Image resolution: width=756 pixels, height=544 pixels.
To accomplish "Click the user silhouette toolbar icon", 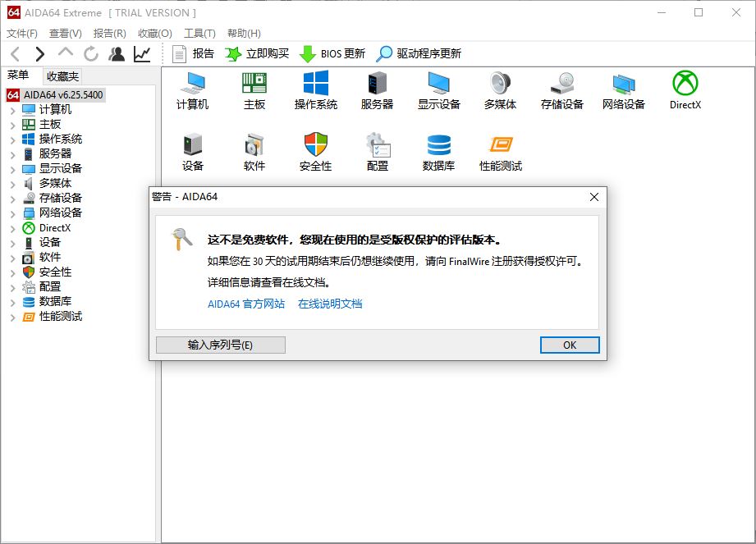I will pos(117,54).
